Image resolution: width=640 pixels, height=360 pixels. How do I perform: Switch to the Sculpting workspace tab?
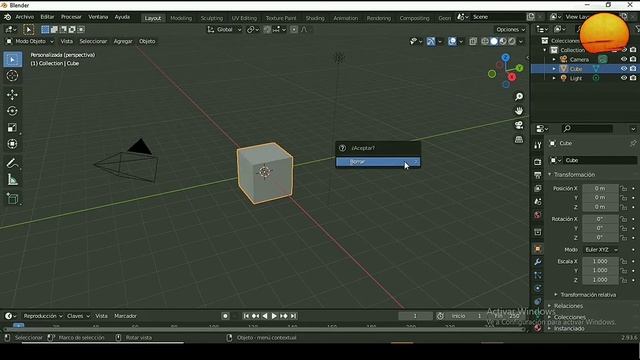click(x=212, y=18)
